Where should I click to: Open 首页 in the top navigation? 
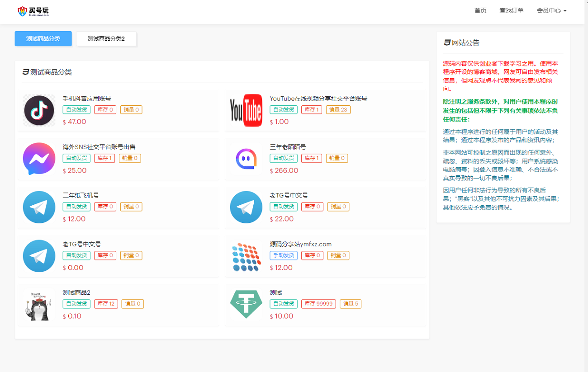[480, 10]
